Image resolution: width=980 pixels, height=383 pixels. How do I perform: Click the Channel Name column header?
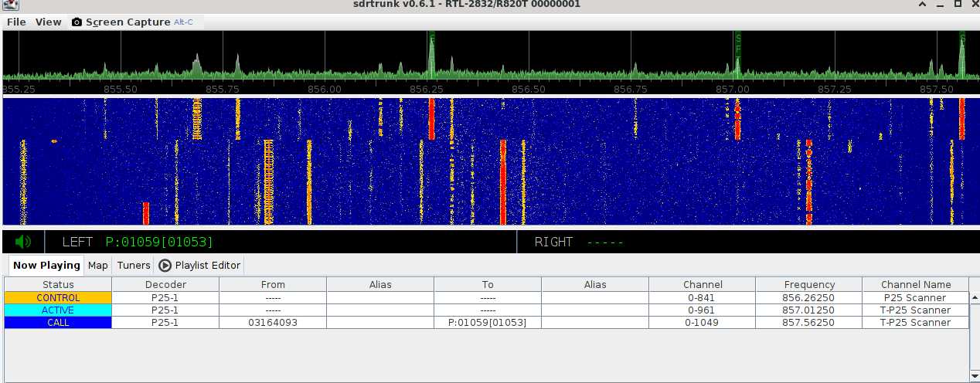pyautogui.click(x=916, y=285)
